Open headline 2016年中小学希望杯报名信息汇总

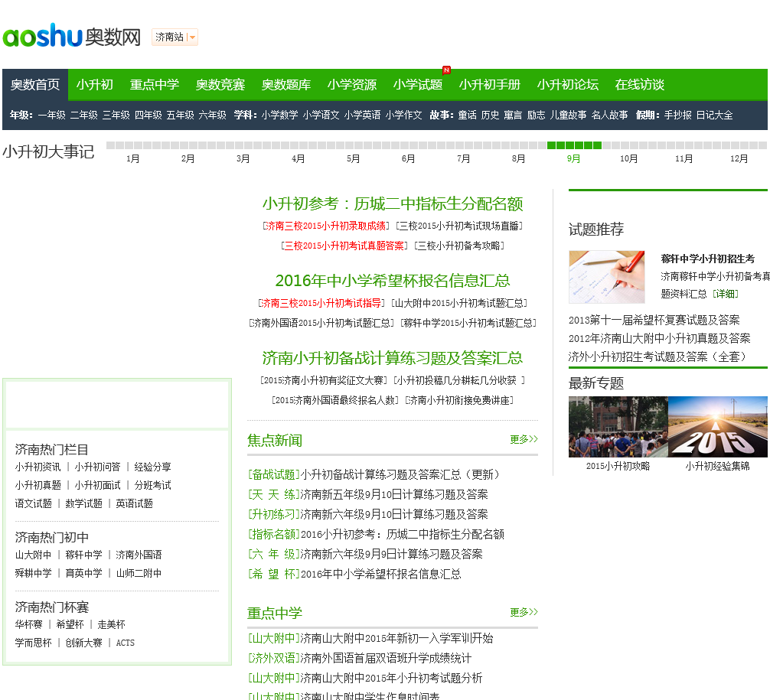(x=393, y=280)
